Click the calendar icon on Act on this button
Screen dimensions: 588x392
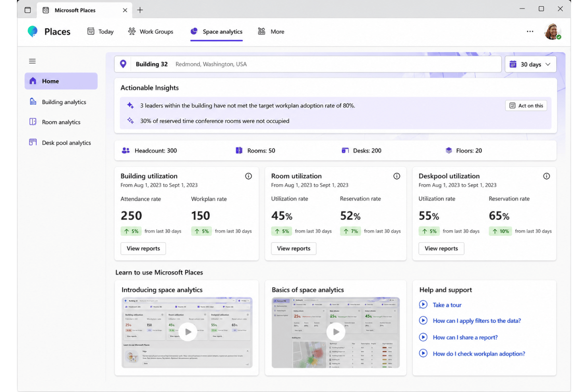click(513, 106)
